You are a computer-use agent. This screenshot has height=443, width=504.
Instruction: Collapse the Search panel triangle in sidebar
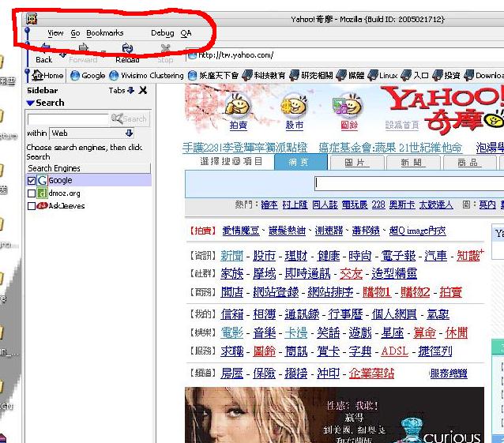(30, 103)
